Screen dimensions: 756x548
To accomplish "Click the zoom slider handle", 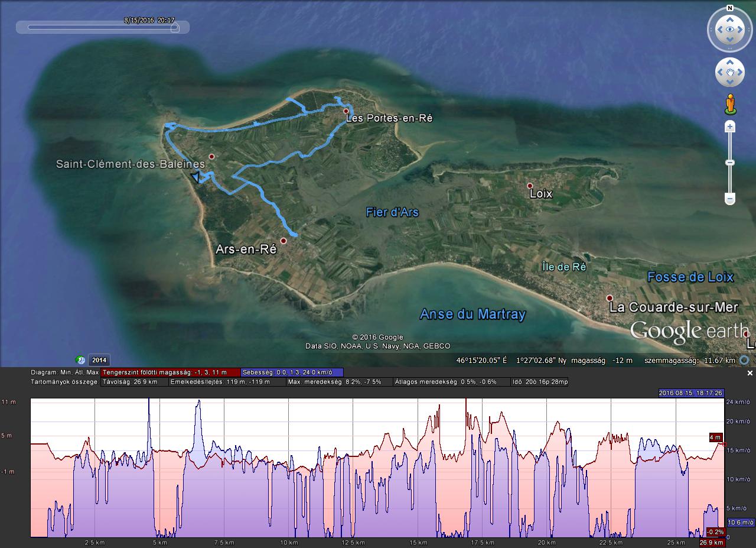I will (x=730, y=163).
